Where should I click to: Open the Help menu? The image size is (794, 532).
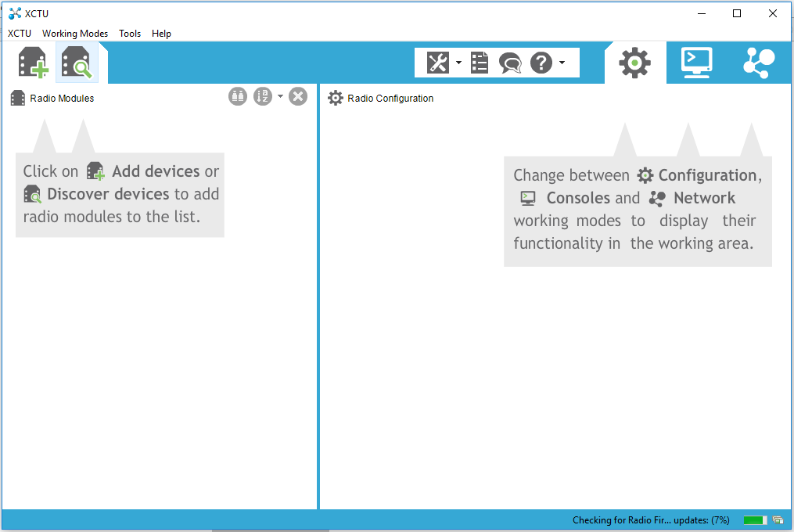[x=161, y=34]
